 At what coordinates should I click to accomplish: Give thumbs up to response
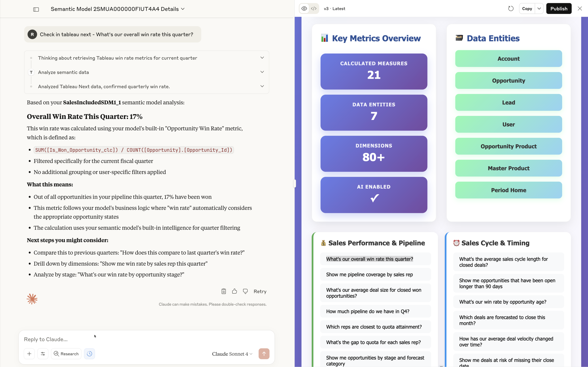(x=234, y=291)
